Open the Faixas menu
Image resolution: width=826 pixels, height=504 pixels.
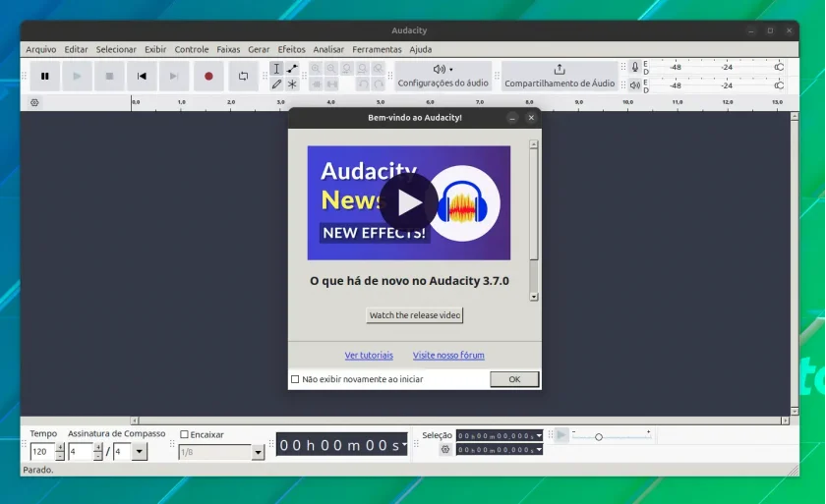pos(228,49)
